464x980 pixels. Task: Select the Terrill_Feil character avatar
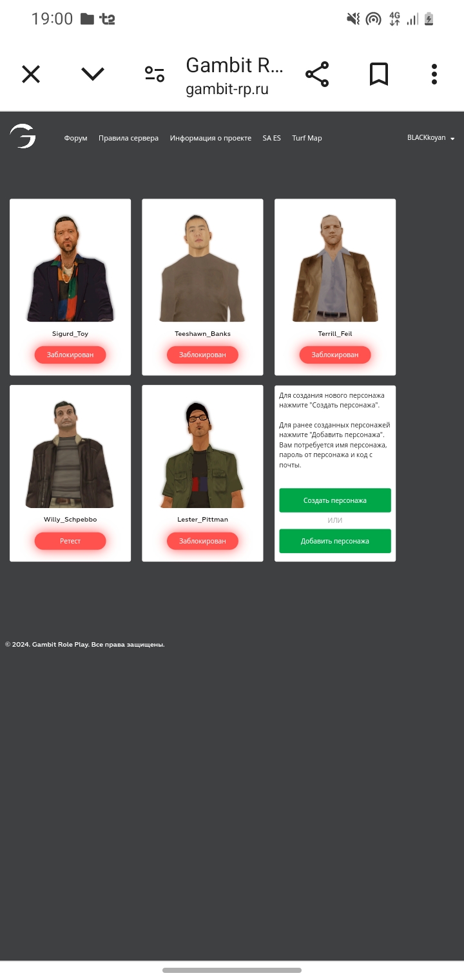(335, 268)
